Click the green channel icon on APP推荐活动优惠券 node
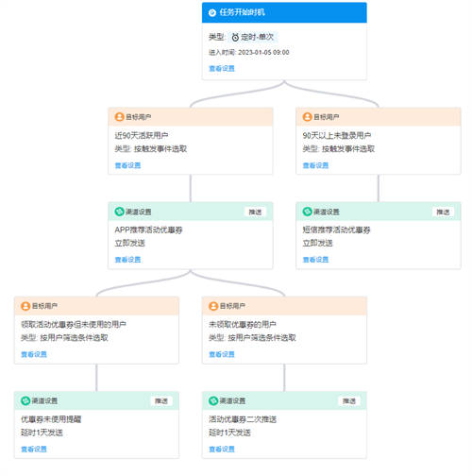Viewport: 472px width, 476px height. (119, 212)
